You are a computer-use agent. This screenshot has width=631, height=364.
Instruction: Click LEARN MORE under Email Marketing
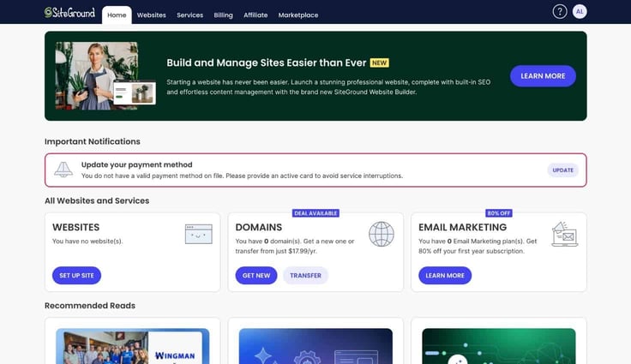tap(445, 276)
